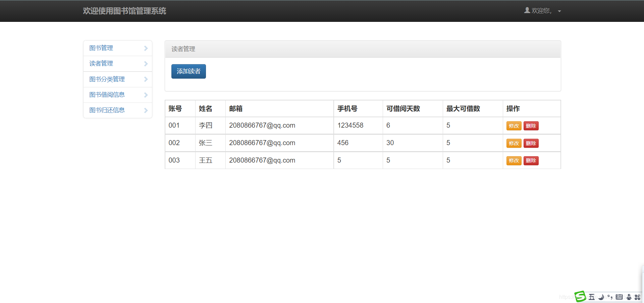
Task: Open the user dropdown caret in navbar
Action: 559,11
